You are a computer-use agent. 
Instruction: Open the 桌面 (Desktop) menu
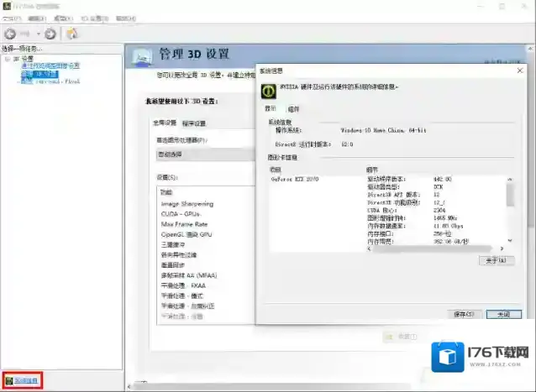pyautogui.click(x=63, y=18)
